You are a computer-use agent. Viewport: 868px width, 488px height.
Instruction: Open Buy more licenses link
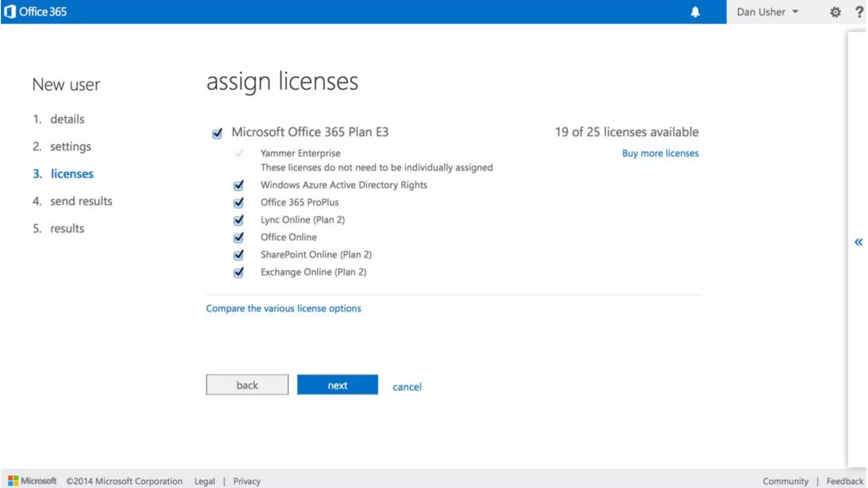coord(660,153)
